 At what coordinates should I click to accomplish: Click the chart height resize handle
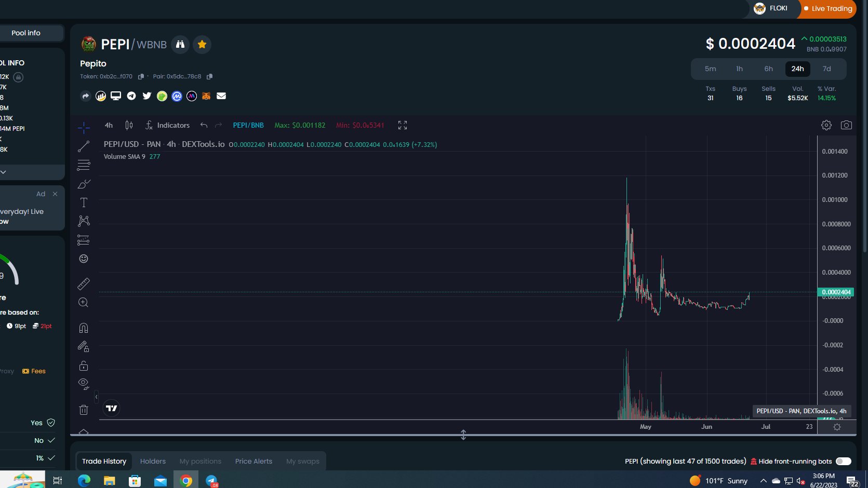pos(463,435)
